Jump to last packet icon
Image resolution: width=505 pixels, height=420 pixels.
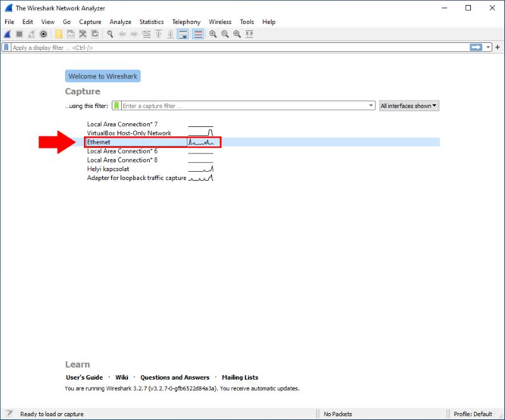(170, 34)
